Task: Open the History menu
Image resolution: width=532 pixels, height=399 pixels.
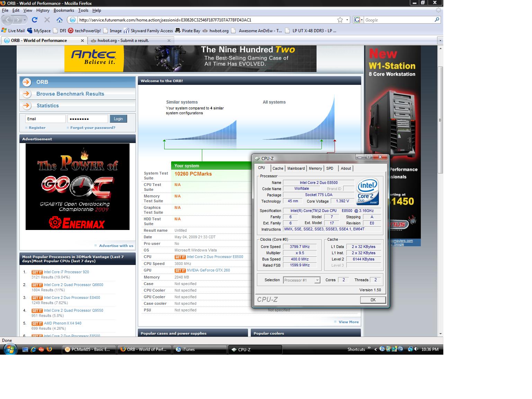Action: click(x=43, y=10)
